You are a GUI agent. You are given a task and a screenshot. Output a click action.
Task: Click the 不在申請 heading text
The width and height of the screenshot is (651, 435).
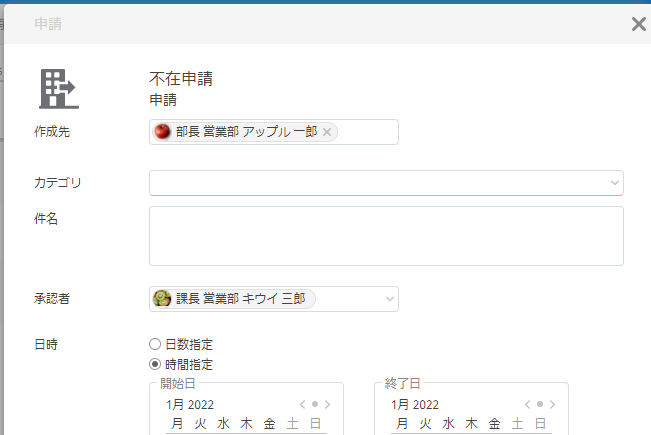181,78
